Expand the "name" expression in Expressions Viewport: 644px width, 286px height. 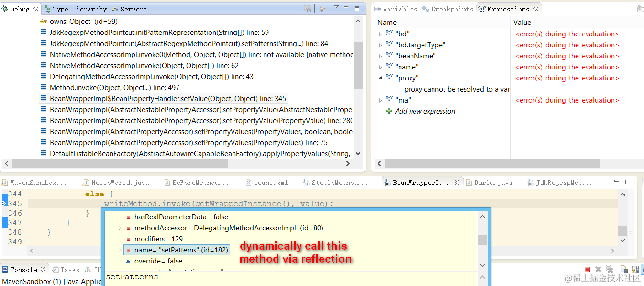pos(380,67)
